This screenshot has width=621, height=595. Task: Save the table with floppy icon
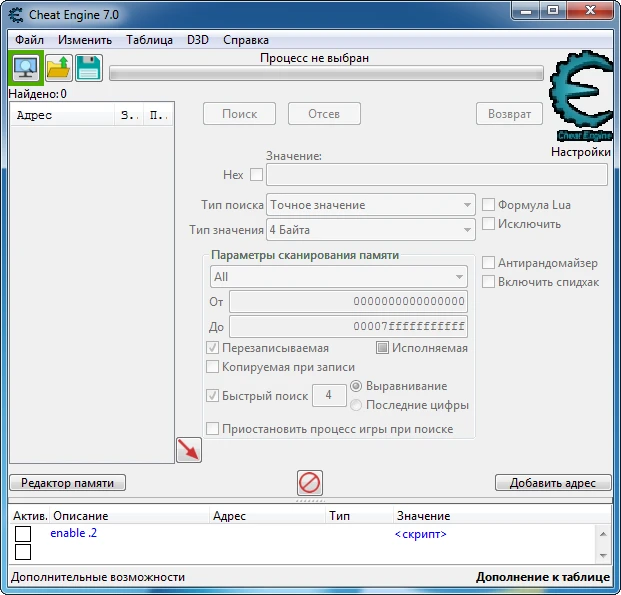click(x=89, y=68)
